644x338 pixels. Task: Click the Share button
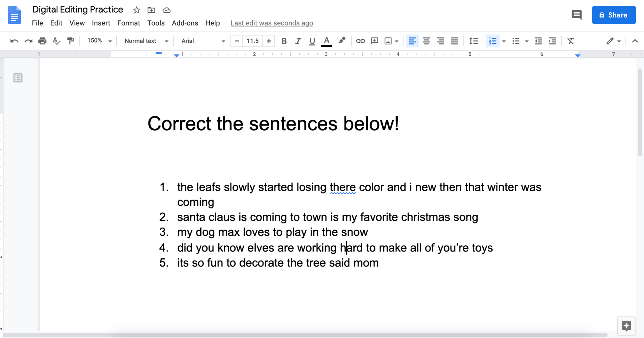tap(613, 15)
